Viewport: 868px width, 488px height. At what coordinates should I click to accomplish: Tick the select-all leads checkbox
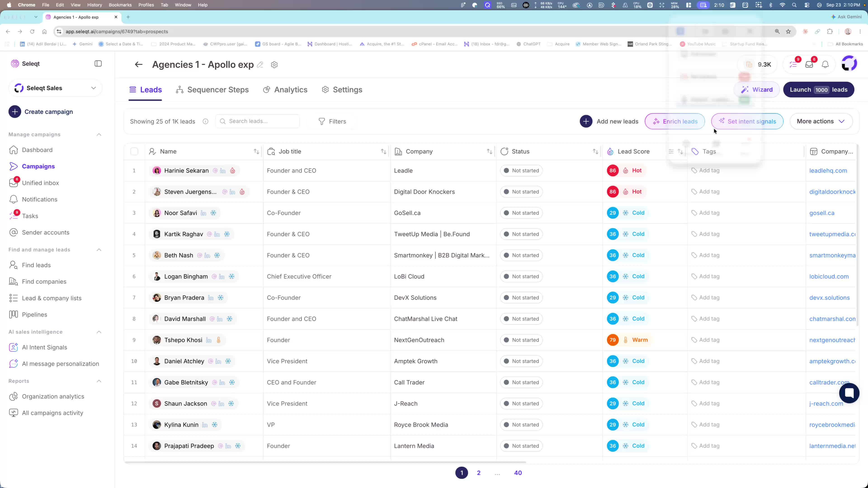pos(134,152)
